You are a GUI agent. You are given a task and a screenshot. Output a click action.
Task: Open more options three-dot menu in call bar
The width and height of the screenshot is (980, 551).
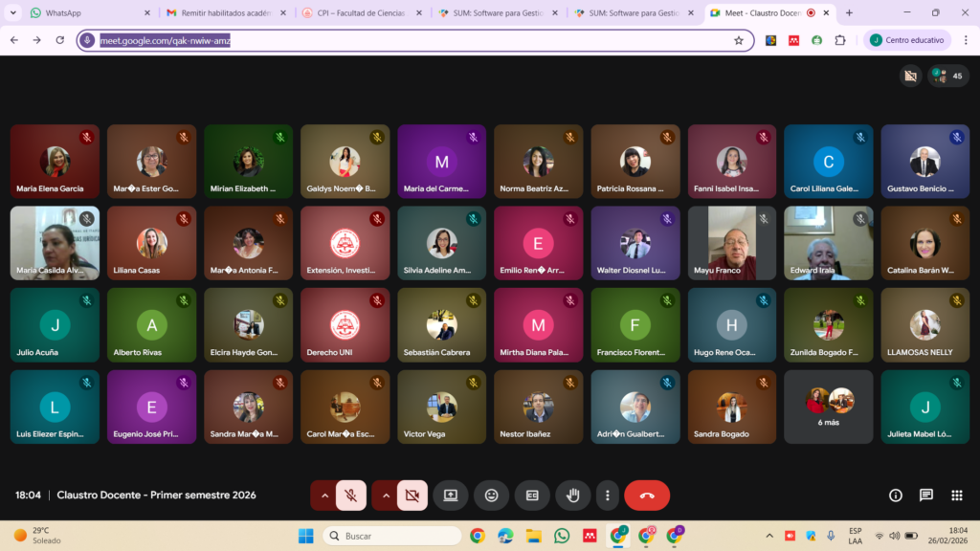[608, 496]
